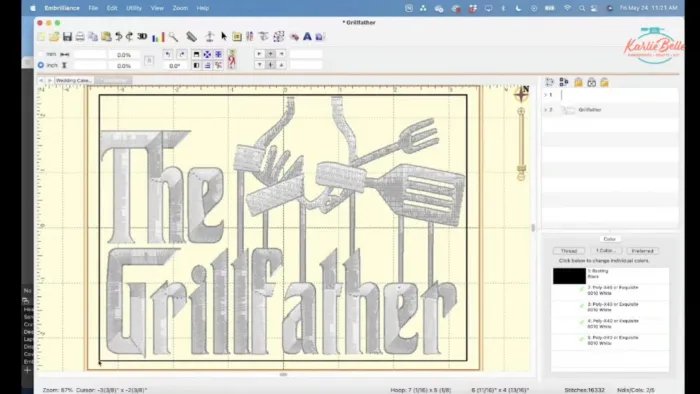Rotate the design right
This screenshot has width=700, height=394.
[x=181, y=54]
